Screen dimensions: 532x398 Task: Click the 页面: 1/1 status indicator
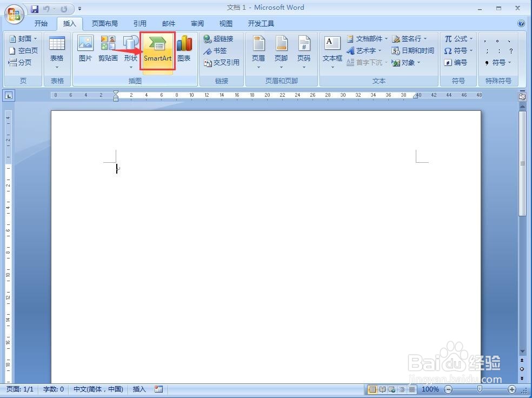(20, 389)
